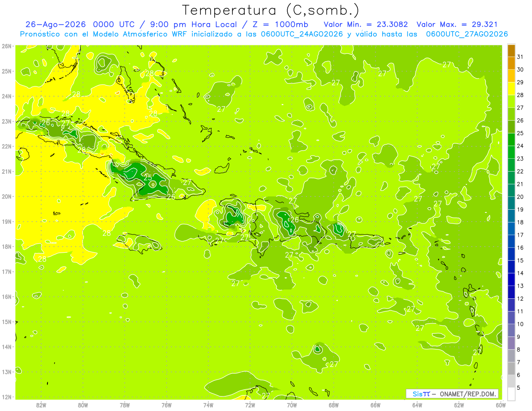This screenshot has width=532, height=411.
Task: Click the blue 15–16 legend band
Action: [511, 254]
